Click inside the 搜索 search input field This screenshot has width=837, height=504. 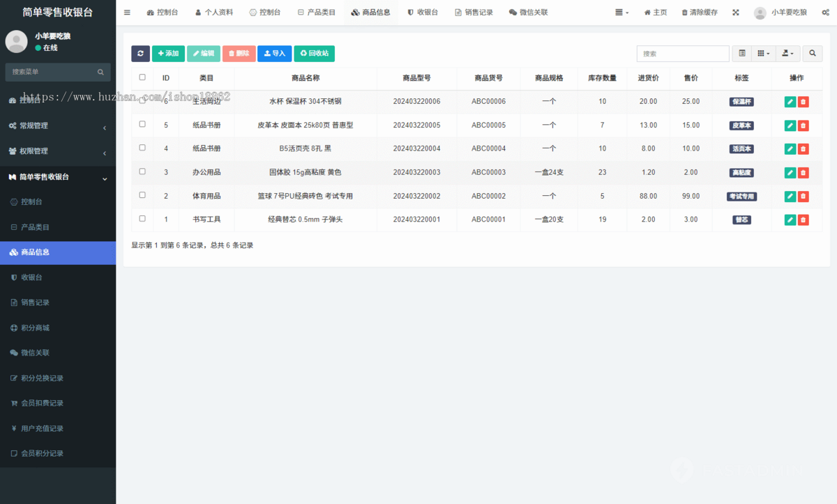click(x=682, y=53)
